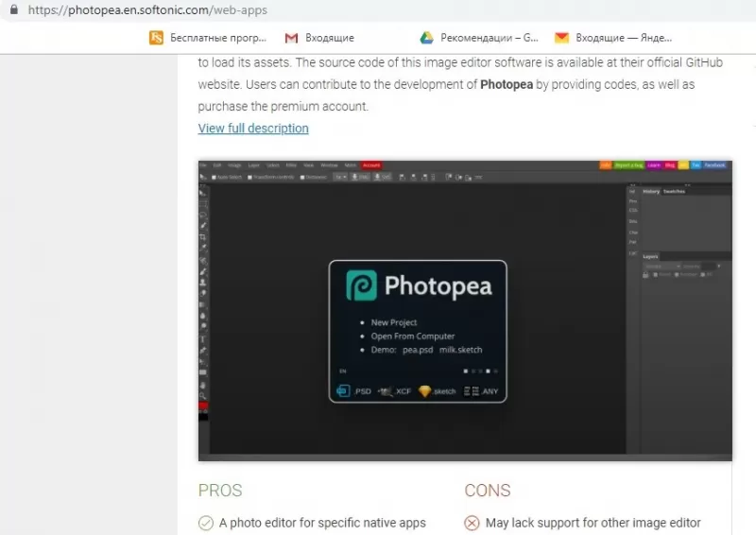Open the blend mode dropdown in Layers
Image resolution: width=756 pixels, height=535 pixels.
[662, 267]
